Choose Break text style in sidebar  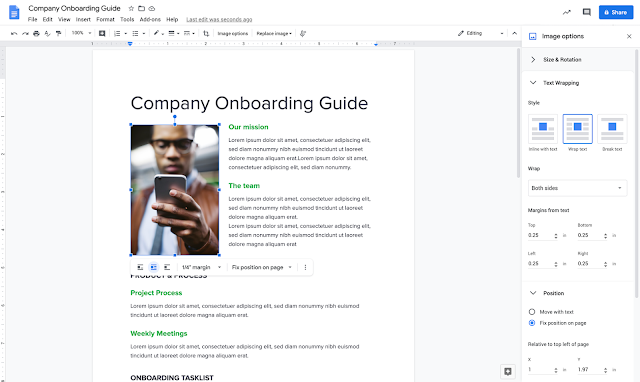point(612,129)
